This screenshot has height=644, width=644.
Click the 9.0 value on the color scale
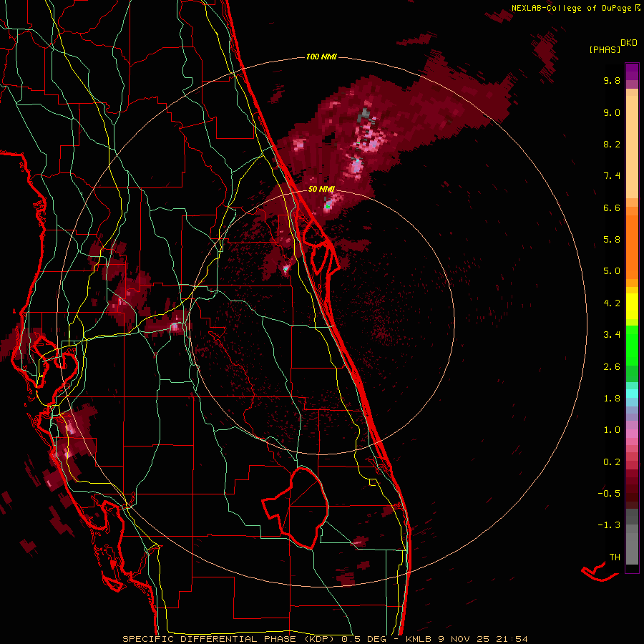coord(612,112)
